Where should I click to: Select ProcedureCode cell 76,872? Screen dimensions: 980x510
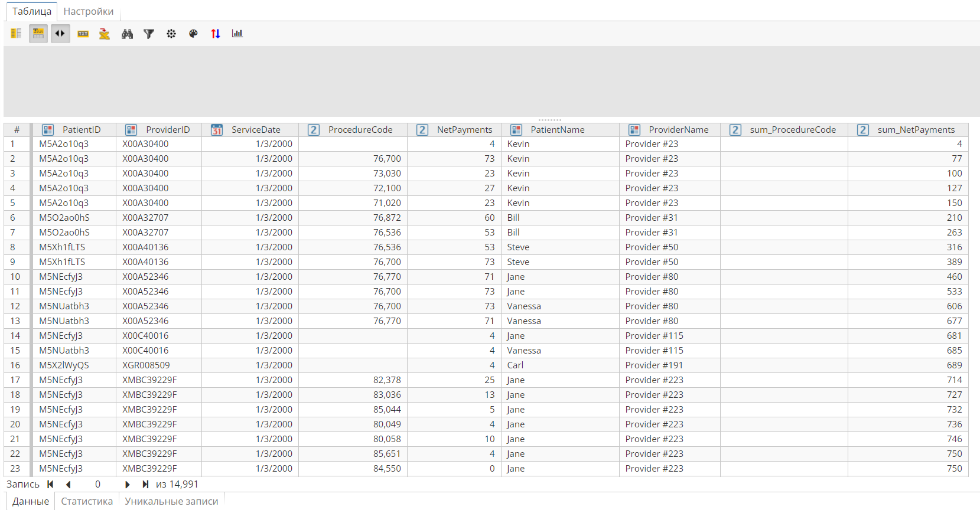point(353,218)
